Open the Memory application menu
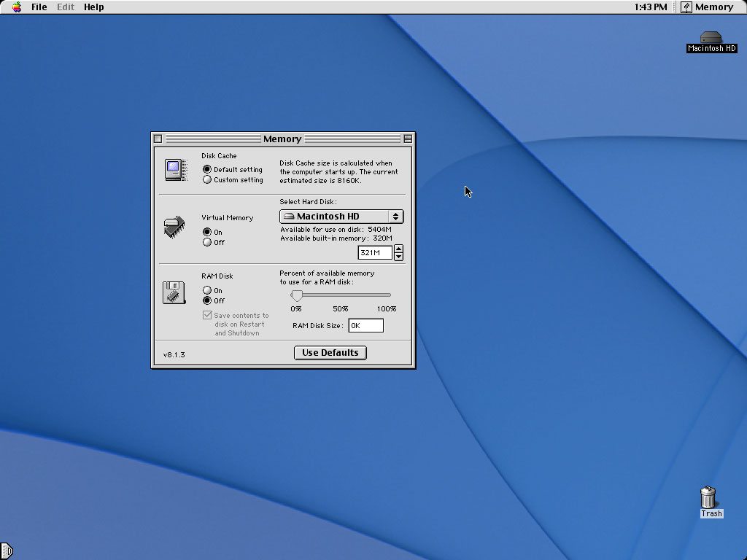747x560 pixels. [706, 7]
